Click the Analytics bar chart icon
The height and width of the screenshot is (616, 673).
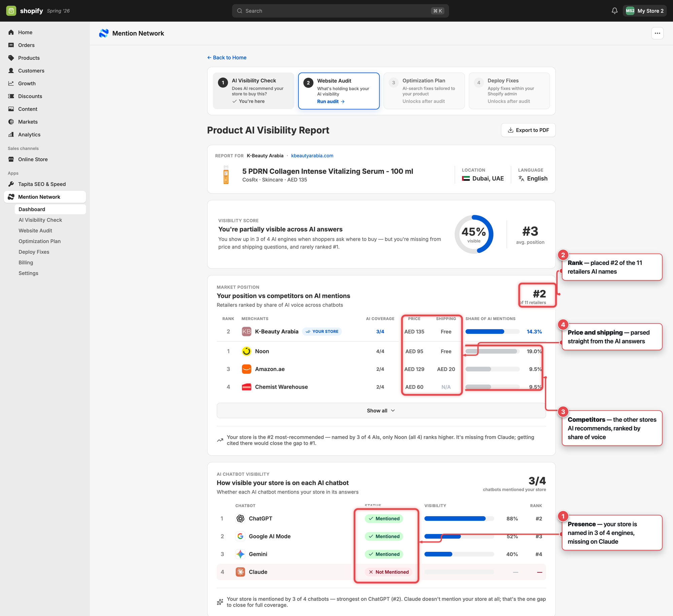coord(11,134)
